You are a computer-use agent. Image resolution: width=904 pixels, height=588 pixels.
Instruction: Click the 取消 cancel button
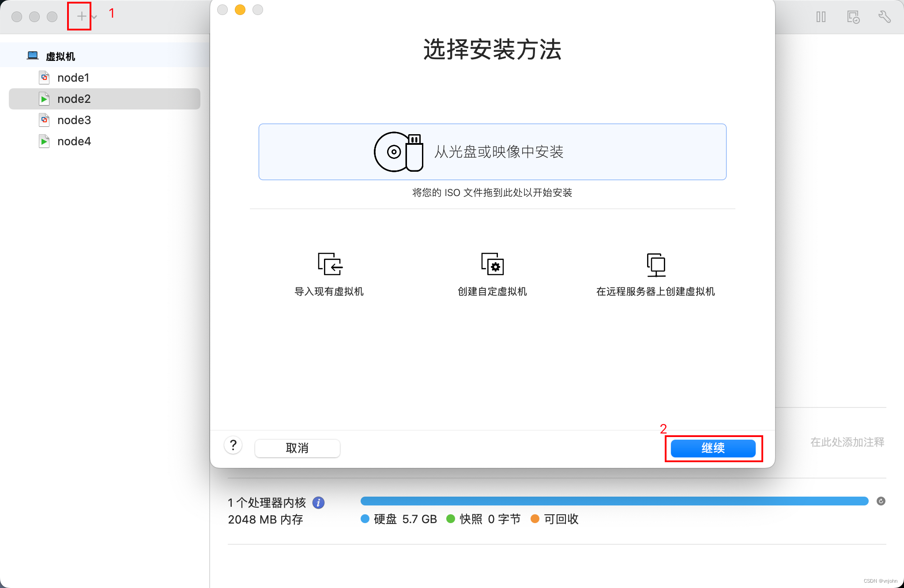[x=297, y=448]
